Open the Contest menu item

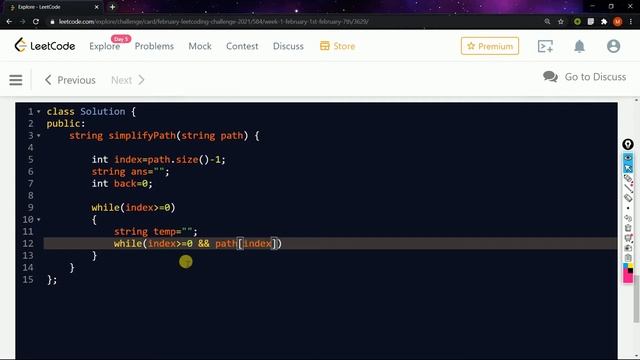[x=242, y=46]
